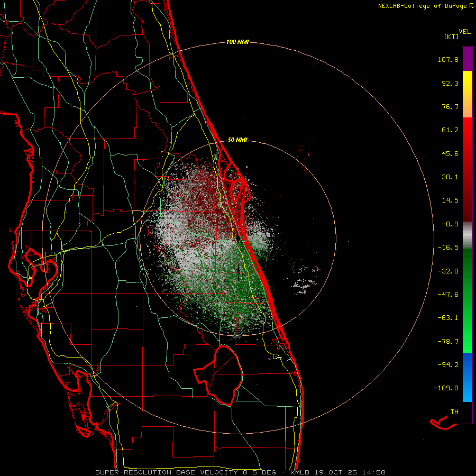Click the 50 NMI range ring label
This screenshot has width=476, height=476.
tap(237, 140)
